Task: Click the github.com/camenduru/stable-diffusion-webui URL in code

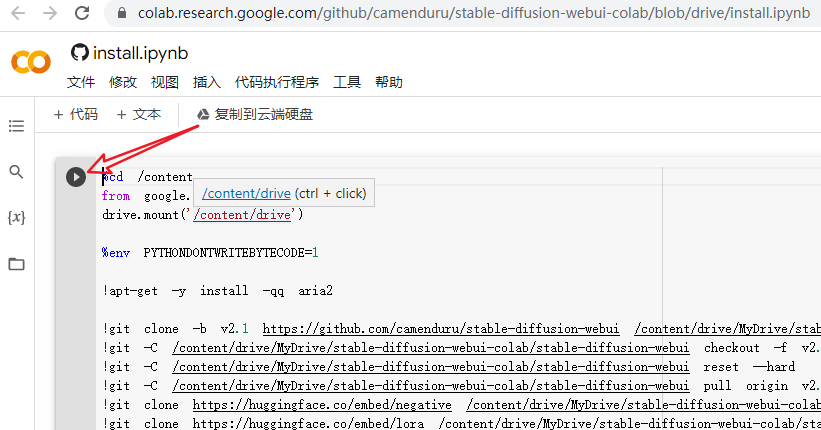Action: click(441, 329)
